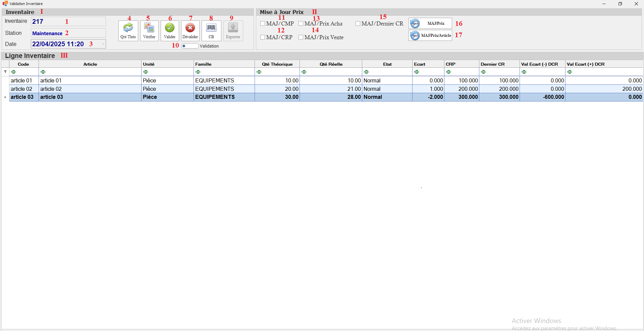Check the MAJ/CRP option
The height and width of the screenshot is (331, 644).
tap(263, 37)
